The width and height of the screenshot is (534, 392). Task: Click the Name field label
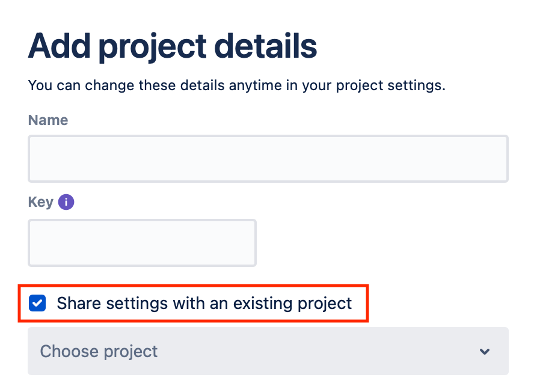click(48, 120)
